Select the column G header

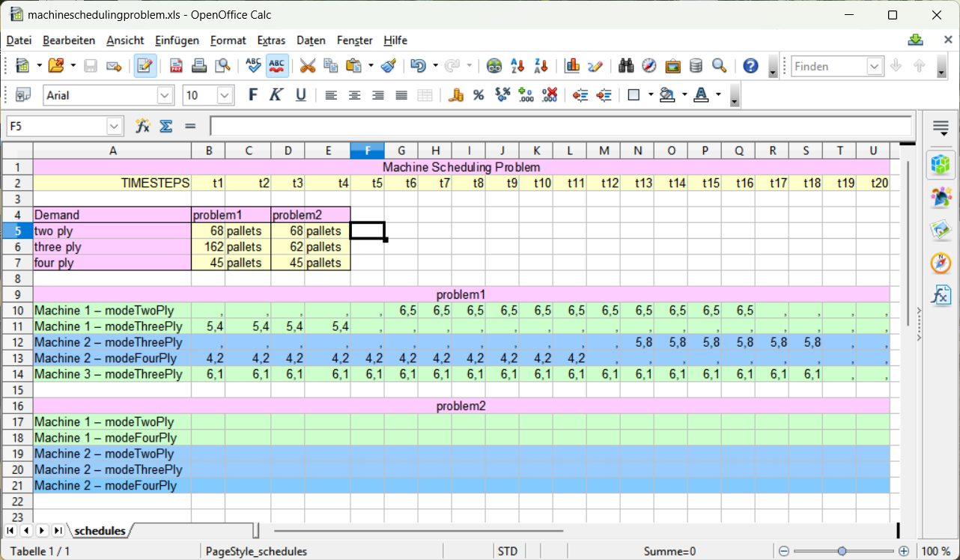click(x=401, y=150)
